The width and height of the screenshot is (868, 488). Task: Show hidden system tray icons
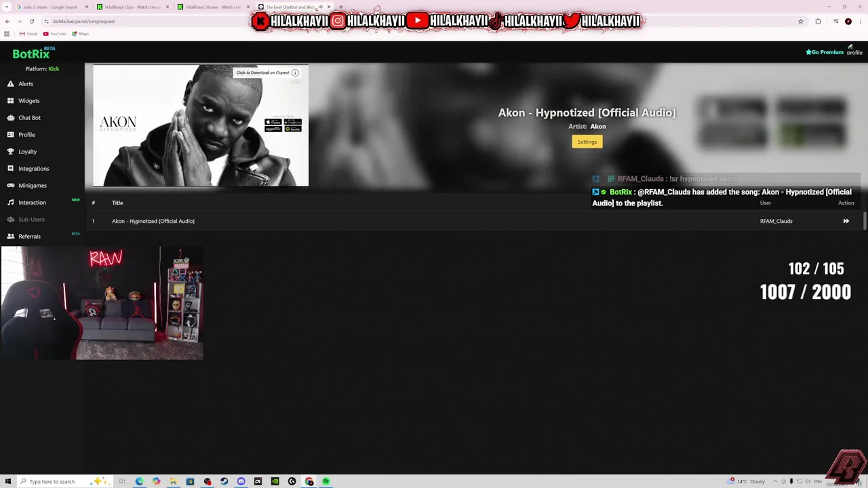[775, 481]
